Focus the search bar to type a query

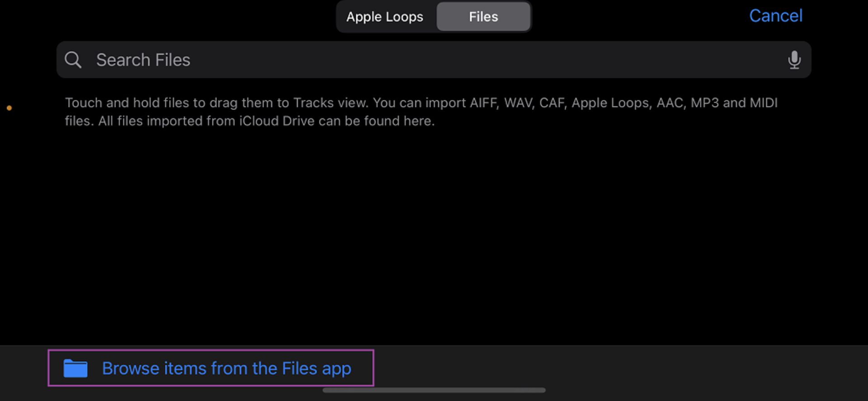click(x=316, y=60)
